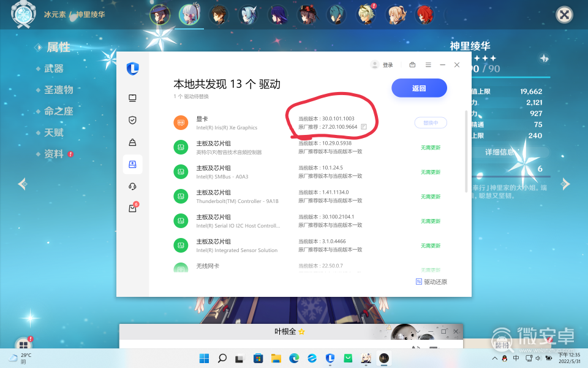Open the toolbox icon in Lenovo sidebar
Viewport: 588px width, 368px height.
132,142
